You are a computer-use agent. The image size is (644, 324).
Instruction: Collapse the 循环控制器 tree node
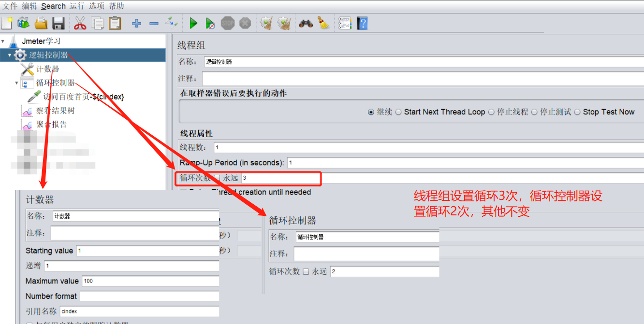(x=17, y=83)
